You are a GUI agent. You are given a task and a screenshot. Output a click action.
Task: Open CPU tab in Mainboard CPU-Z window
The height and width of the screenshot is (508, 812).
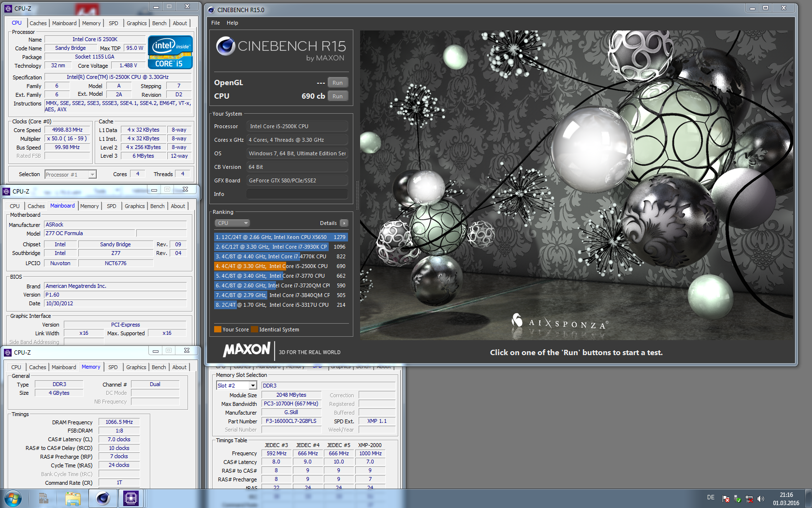[15, 206]
